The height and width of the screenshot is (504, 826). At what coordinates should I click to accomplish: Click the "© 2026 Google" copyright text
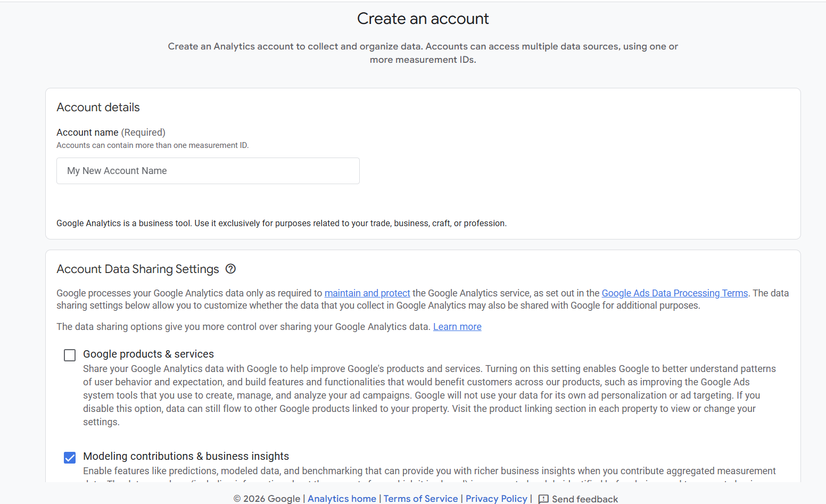pos(267,499)
